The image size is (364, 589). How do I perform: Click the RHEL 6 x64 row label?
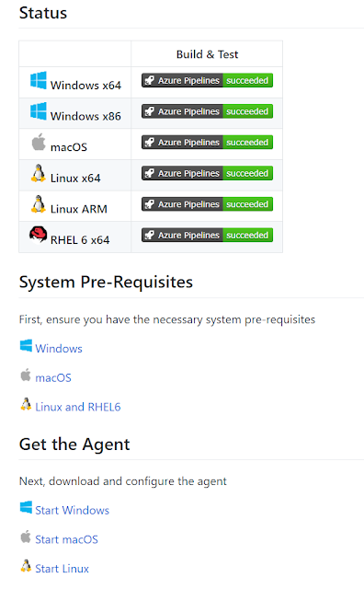pos(80,239)
